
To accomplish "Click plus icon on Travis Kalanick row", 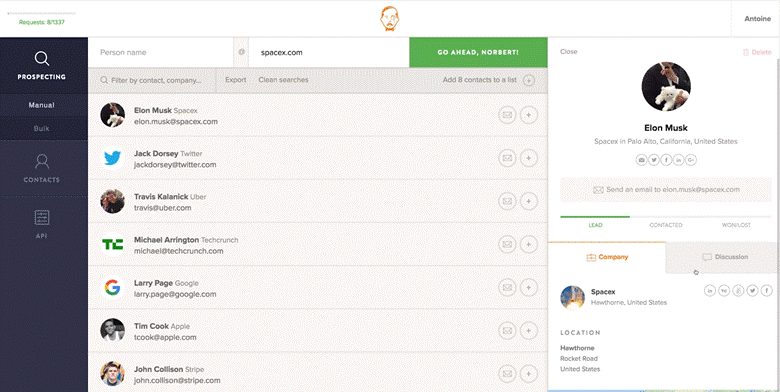I will (x=529, y=201).
